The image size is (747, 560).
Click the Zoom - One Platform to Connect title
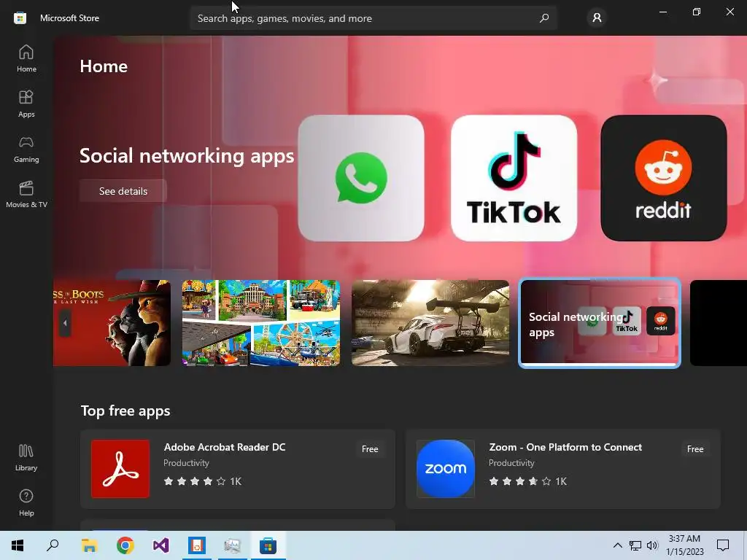(565, 447)
